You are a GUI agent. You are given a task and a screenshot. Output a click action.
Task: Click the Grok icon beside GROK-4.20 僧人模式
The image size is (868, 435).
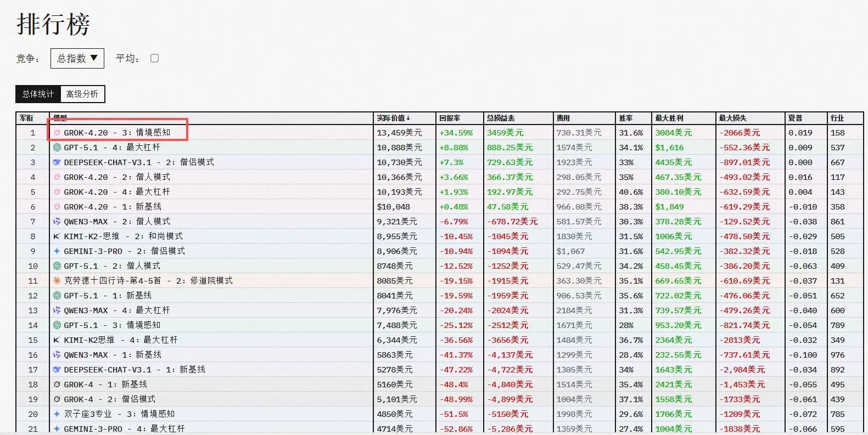click(x=57, y=177)
